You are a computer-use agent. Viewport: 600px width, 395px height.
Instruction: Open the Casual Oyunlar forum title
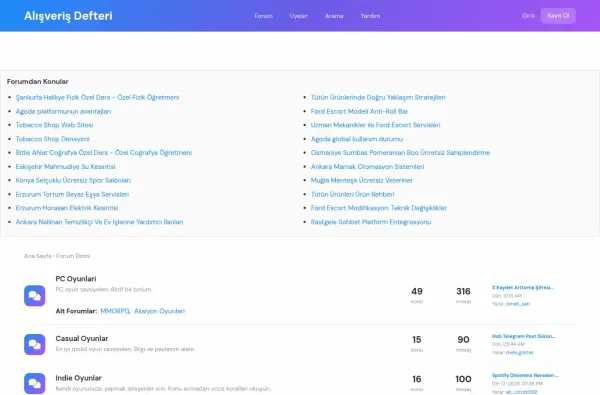[82, 339]
